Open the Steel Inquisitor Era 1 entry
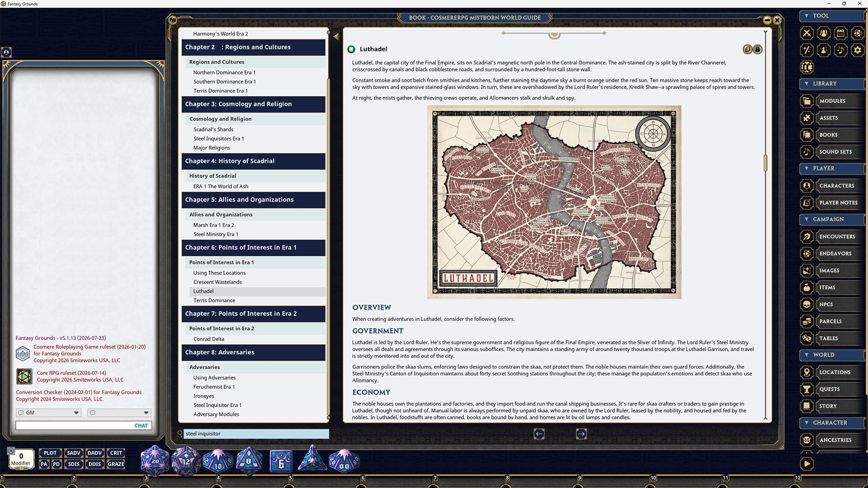Screen dimensions: 868x488 point(217,406)
